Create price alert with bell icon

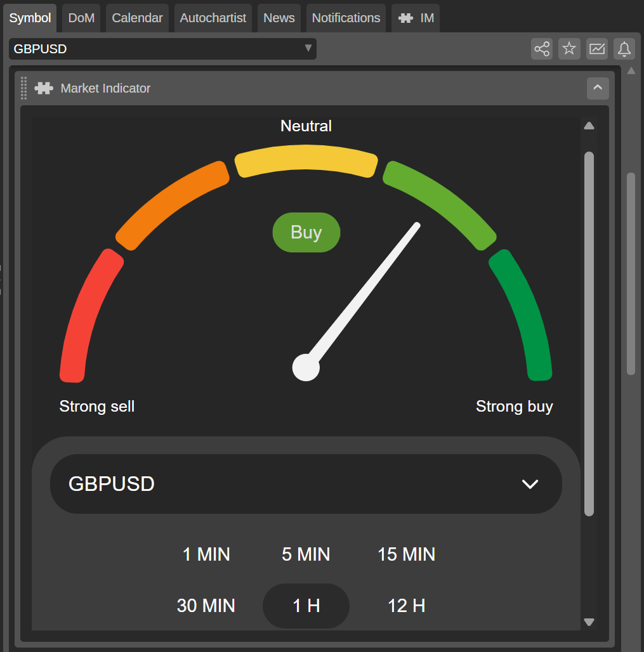(624, 49)
